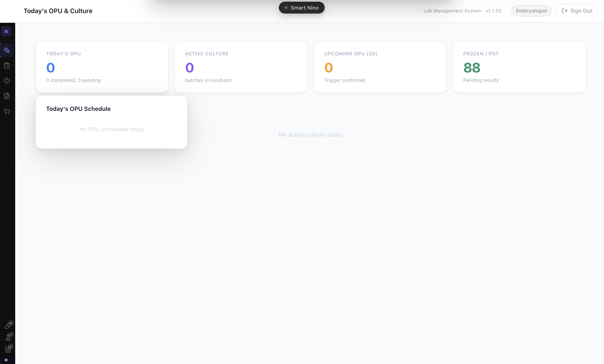Open the pill medication sidebar icon
This screenshot has height=364, width=604.
8,326
